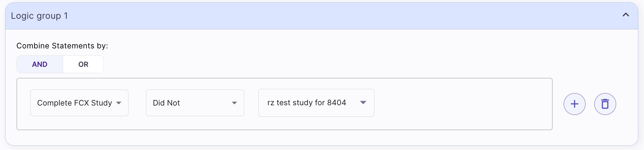Collapse Logic group 1 using the chevron
Viewport: 644px width, 150px height.
626,15
